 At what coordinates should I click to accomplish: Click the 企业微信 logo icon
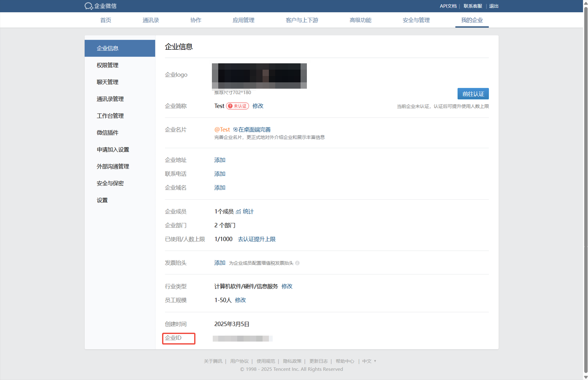89,6
